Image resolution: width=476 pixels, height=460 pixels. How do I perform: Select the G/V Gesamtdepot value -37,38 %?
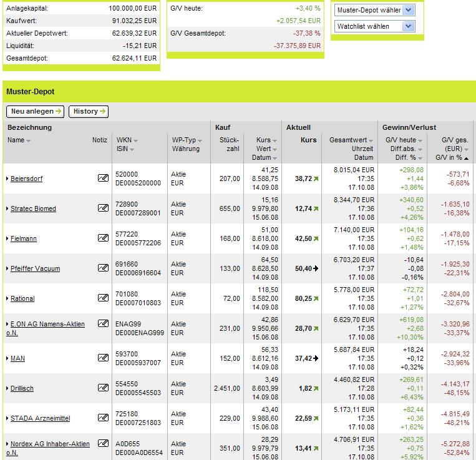(x=306, y=34)
